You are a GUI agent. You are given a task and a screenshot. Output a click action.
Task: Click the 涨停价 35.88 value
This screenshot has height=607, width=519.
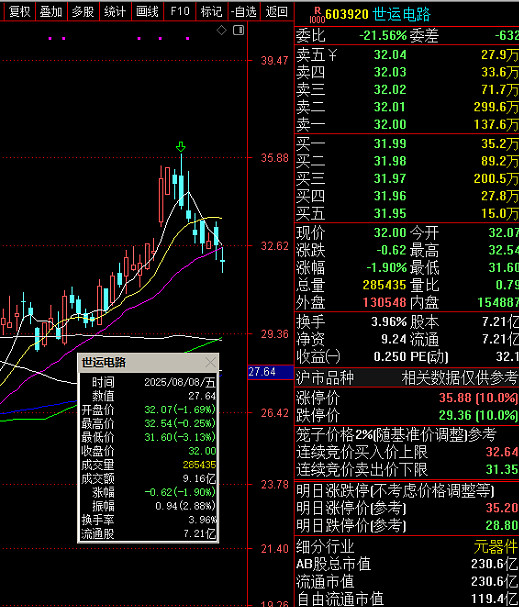click(x=478, y=398)
